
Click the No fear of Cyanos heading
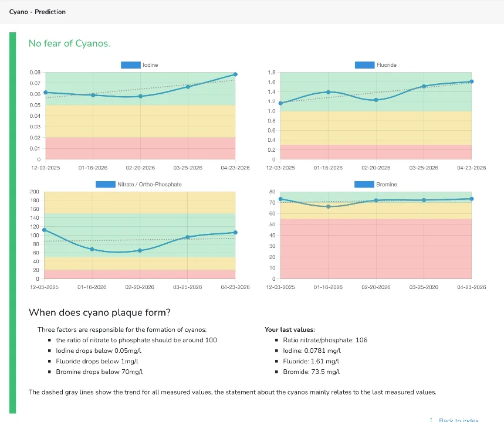[69, 43]
